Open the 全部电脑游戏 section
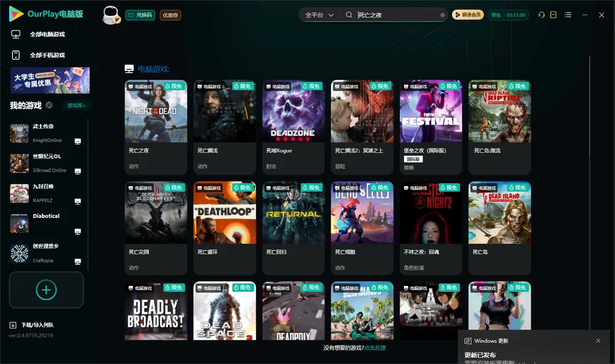The height and width of the screenshot is (364, 615). pyautogui.click(x=47, y=34)
